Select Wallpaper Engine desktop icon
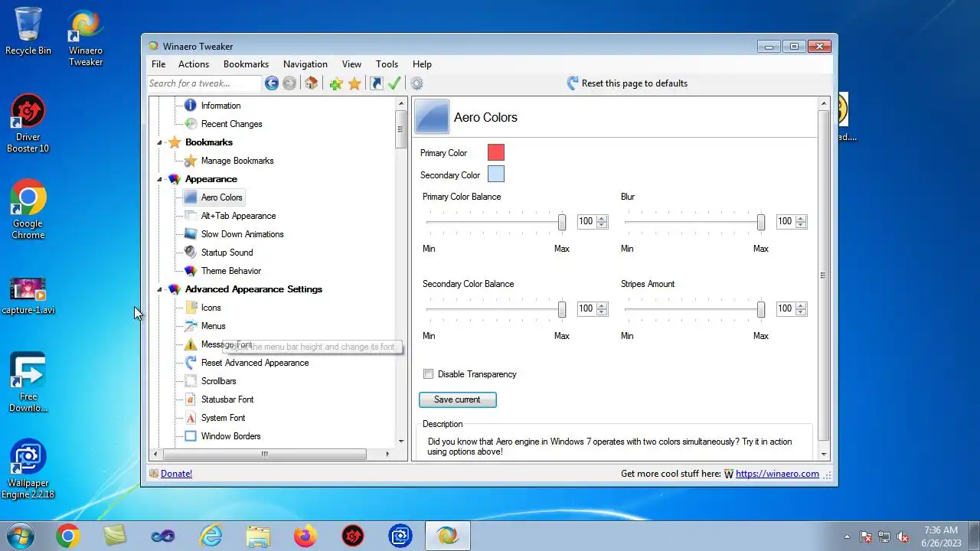This screenshot has width=980, height=551. tap(28, 469)
